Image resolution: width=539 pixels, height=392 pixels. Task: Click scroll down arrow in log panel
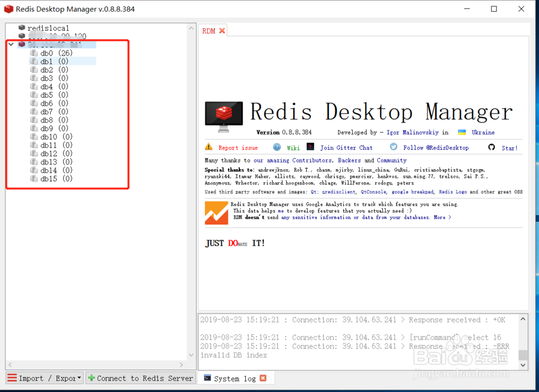click(x=523, y=365)
